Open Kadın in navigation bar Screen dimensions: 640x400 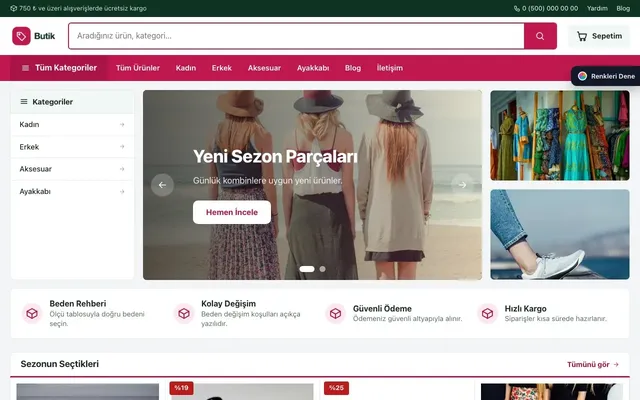[x=186, y=68]
